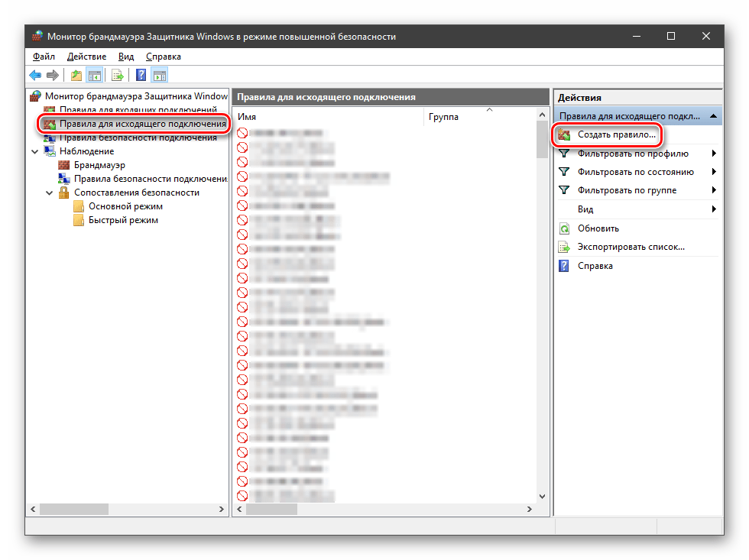This screenshot has width=749, height=560.
Task: Toggle the console tree show/hide toolbar button
Action: tap(95, 75)
